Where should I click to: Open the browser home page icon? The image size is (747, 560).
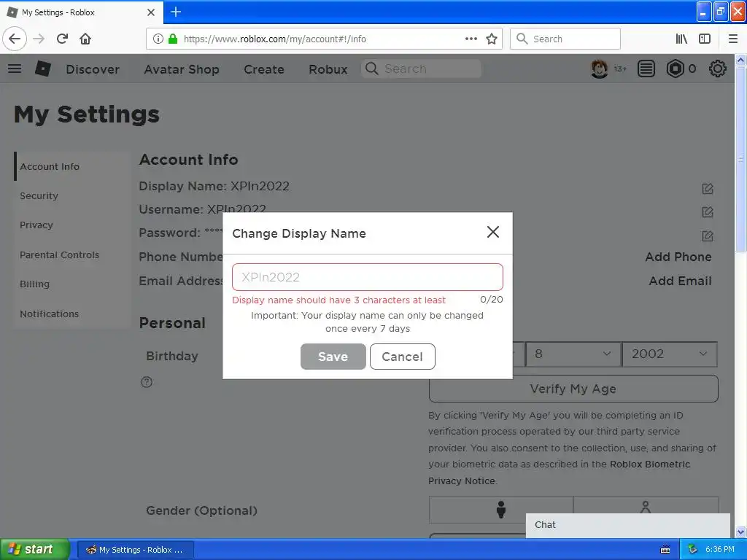click(85, 39)
